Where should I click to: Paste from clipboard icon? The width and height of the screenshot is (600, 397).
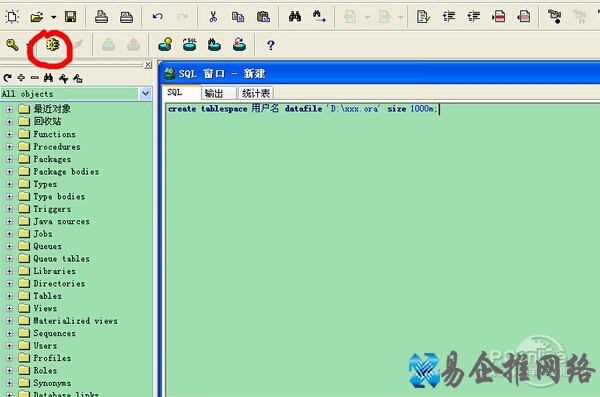tap(263, 17)
